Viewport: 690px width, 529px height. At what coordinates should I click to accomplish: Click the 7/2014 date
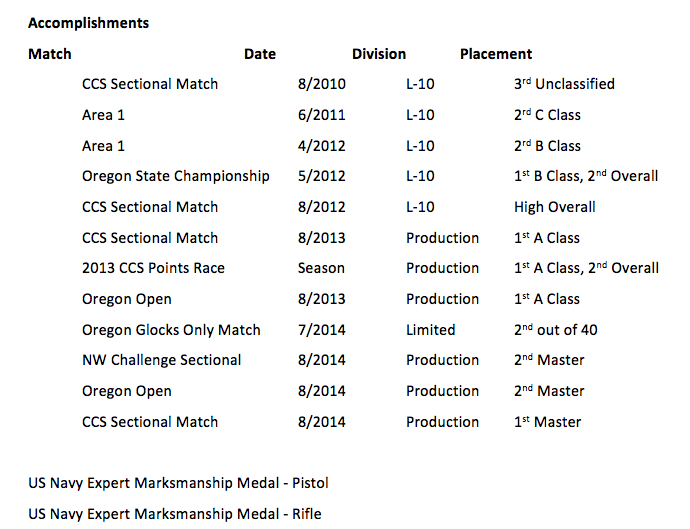pos(322,330)
